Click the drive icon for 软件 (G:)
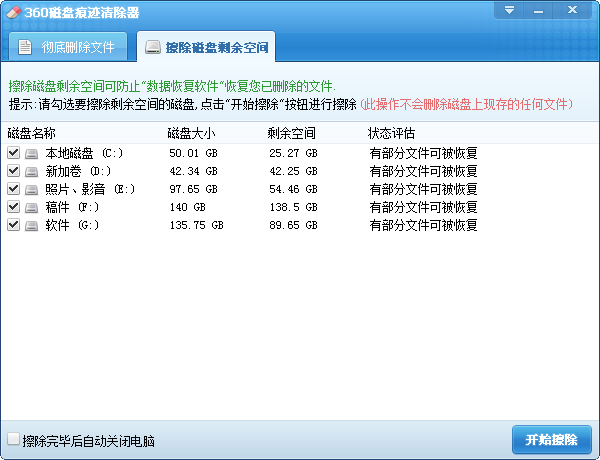 [x=32, y=225]
